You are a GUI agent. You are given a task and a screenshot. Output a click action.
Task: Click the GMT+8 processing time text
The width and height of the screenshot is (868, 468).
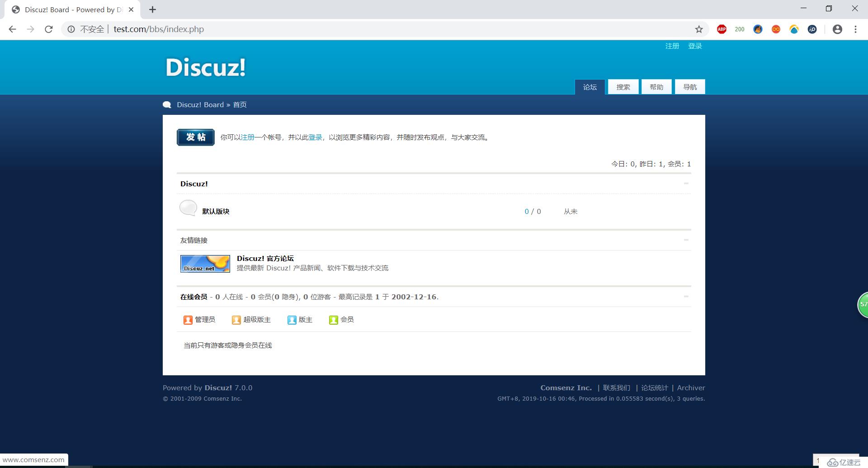click(x=601, y=399)
